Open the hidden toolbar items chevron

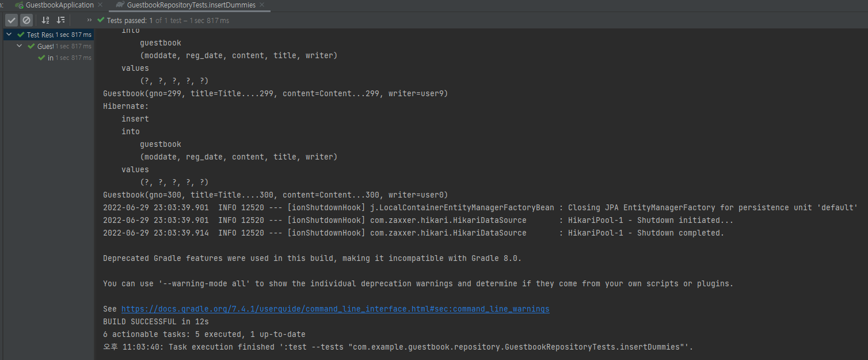tap(90, 20)
